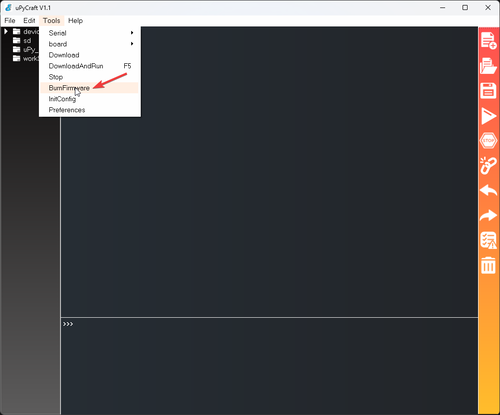Close the Tools menu by clicking Tools
This screenshot has width=500, height=415.
51,21
